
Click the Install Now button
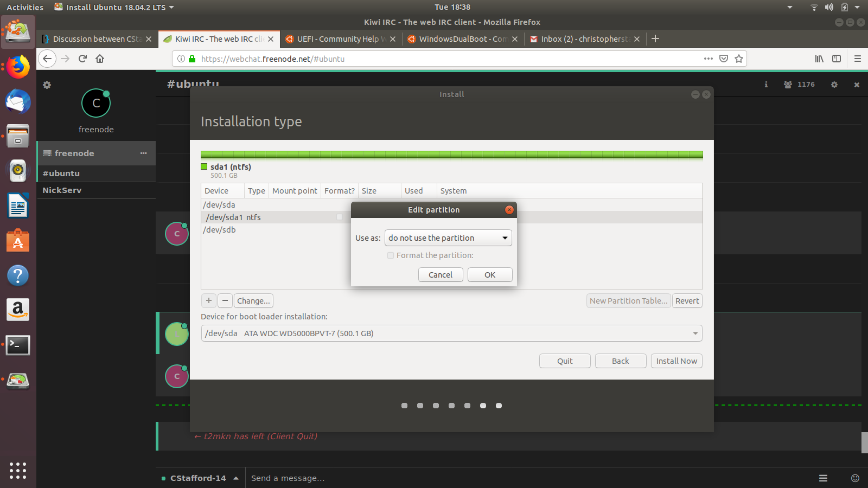point(676,361)
